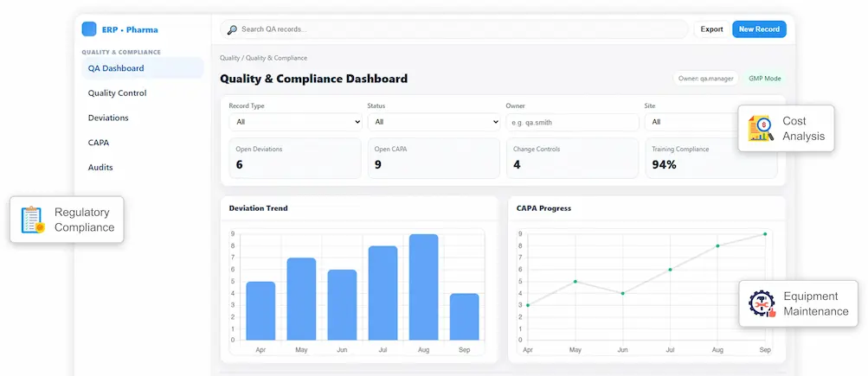Screen dimensions: 868x376
Task: Click the May bar in Deviation Trend
Action: [x=302, y=299]
